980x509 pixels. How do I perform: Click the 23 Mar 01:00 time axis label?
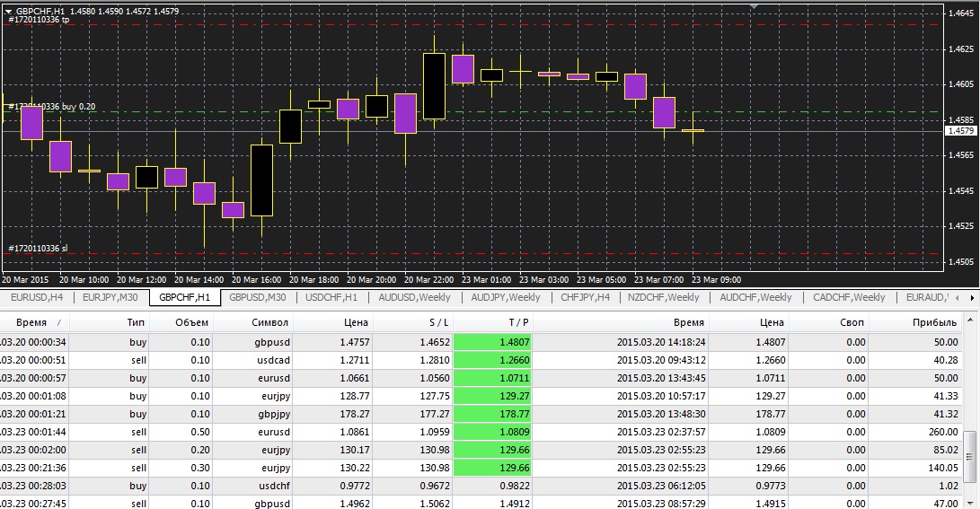pyautogui.click(x=486, y=280)
